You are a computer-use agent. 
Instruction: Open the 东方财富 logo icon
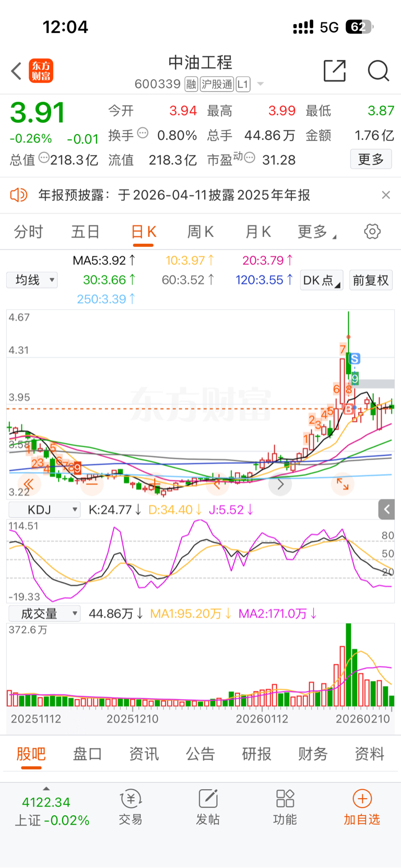point(41,70)
